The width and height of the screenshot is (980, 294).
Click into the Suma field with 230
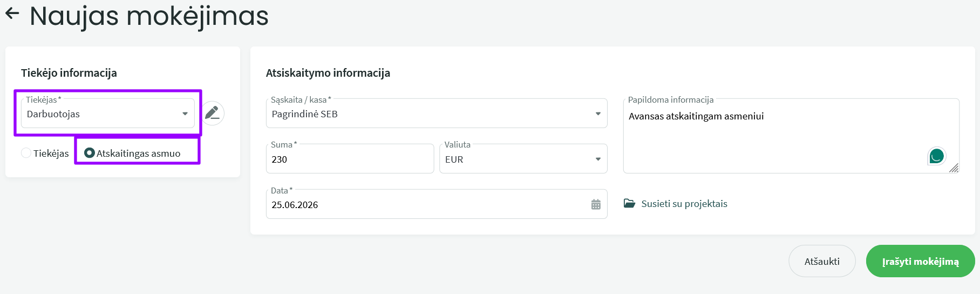tap(350, 159)
